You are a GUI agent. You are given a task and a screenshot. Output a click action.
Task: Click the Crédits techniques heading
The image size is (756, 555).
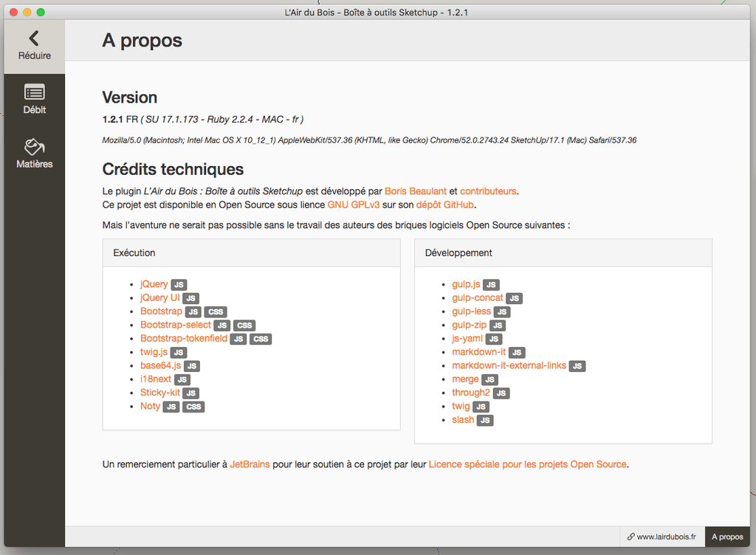(x=173, y=170)
